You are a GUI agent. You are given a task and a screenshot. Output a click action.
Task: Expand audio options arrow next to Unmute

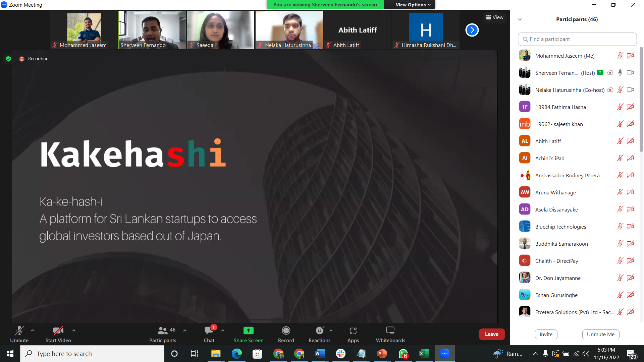[33, 330]
